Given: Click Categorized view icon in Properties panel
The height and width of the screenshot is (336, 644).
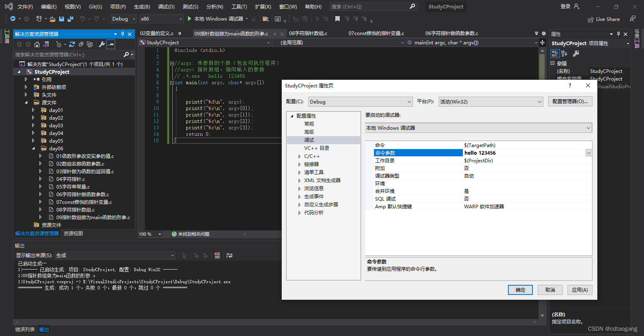Looking at the screenshot, I should [x=555, y=54].
